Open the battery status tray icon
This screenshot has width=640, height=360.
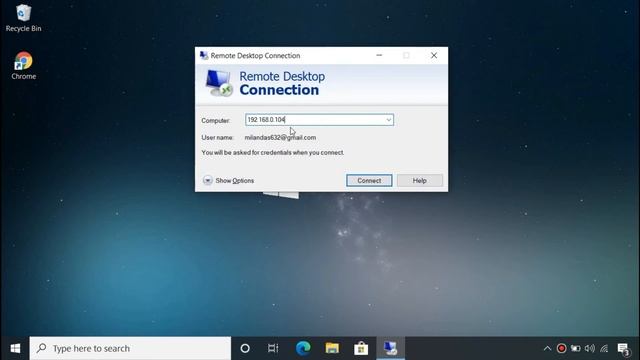[x=576, y=348]
